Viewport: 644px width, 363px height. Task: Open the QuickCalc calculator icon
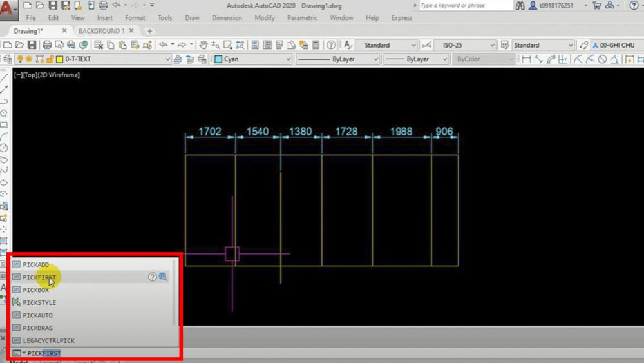pos(316,44)
